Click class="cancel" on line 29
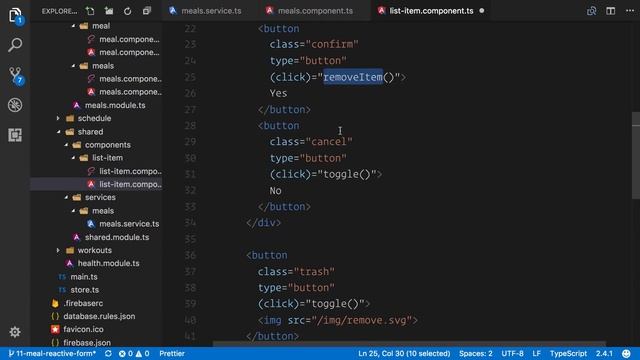 (311, 142)
